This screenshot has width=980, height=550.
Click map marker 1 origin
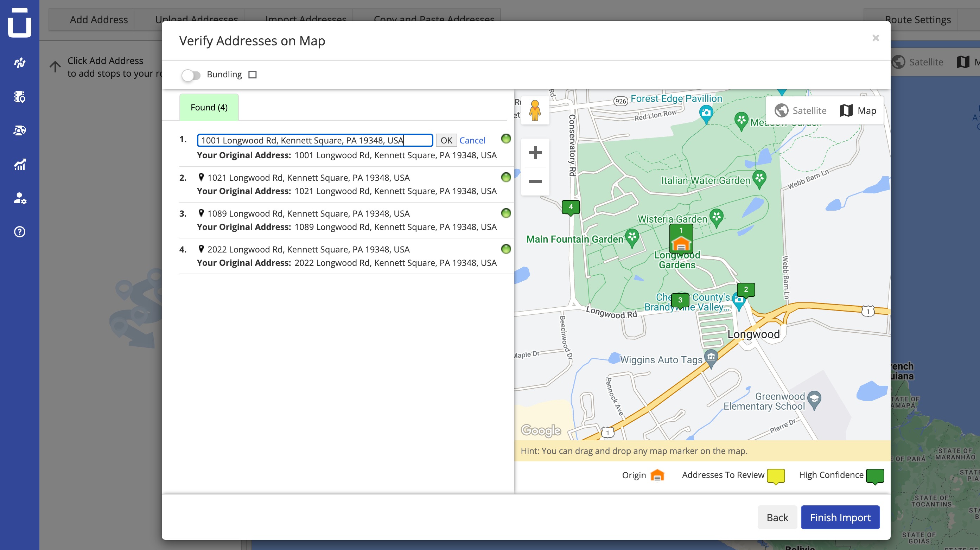pos(681,239)
